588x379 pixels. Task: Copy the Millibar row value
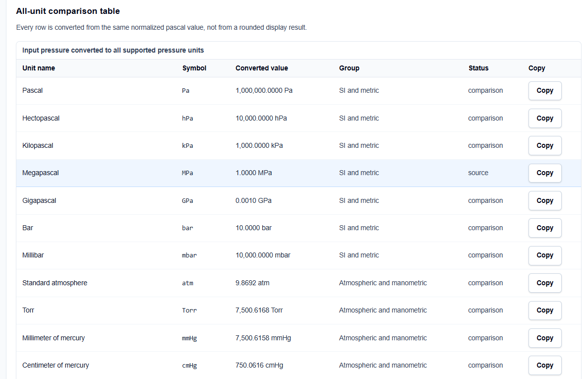[x=544, y=255]
